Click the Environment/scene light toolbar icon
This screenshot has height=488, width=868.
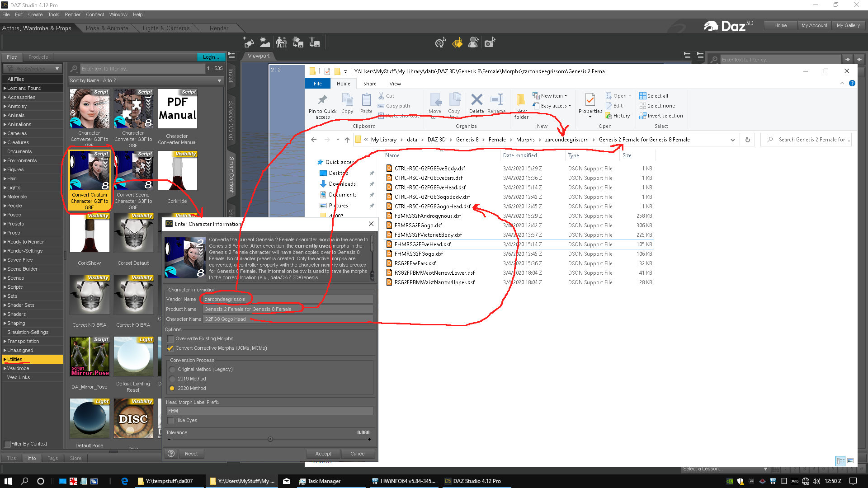click(x=265, y=42)
